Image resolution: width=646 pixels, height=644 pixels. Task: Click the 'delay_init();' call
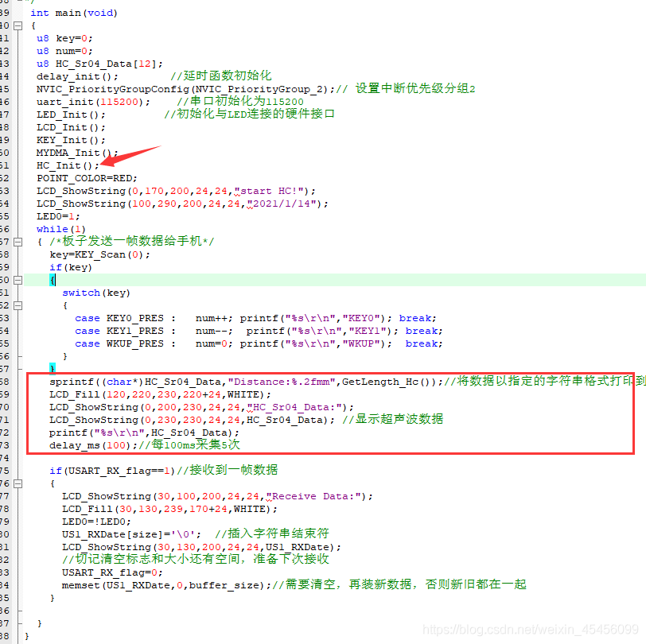(x=77, y=76)
